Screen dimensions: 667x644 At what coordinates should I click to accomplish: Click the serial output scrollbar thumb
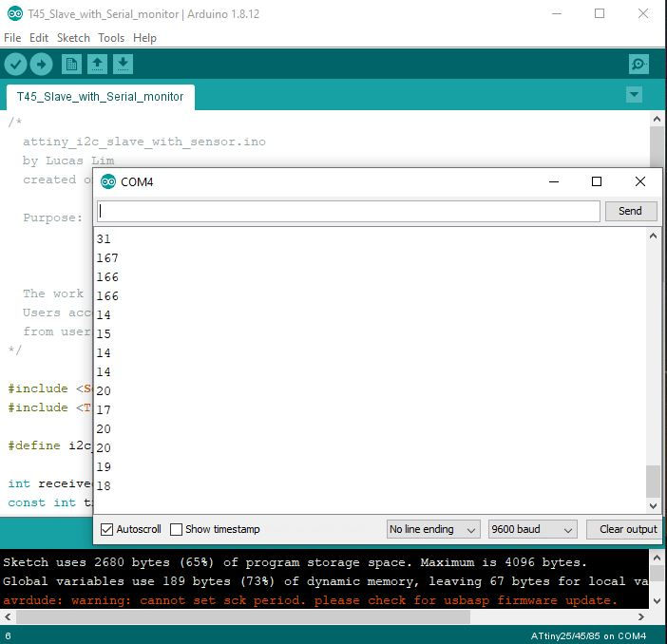pyautogui.click(x=653, y=481)
